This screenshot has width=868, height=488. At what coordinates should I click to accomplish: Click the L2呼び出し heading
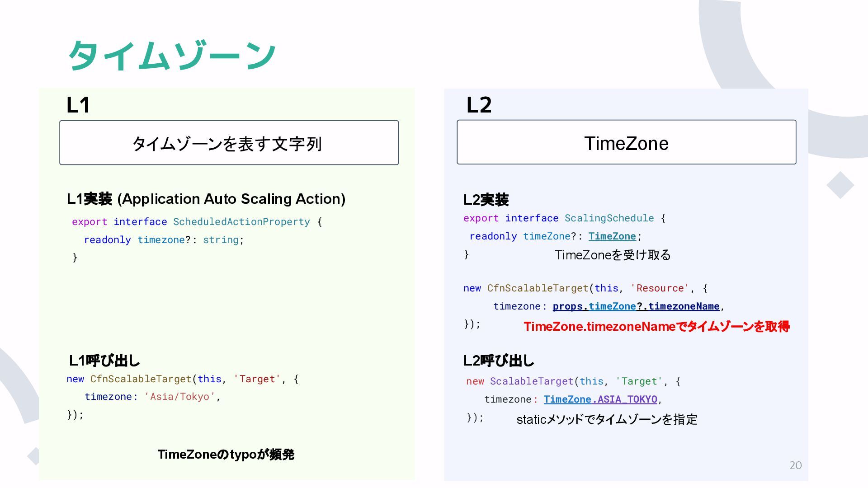499,361
